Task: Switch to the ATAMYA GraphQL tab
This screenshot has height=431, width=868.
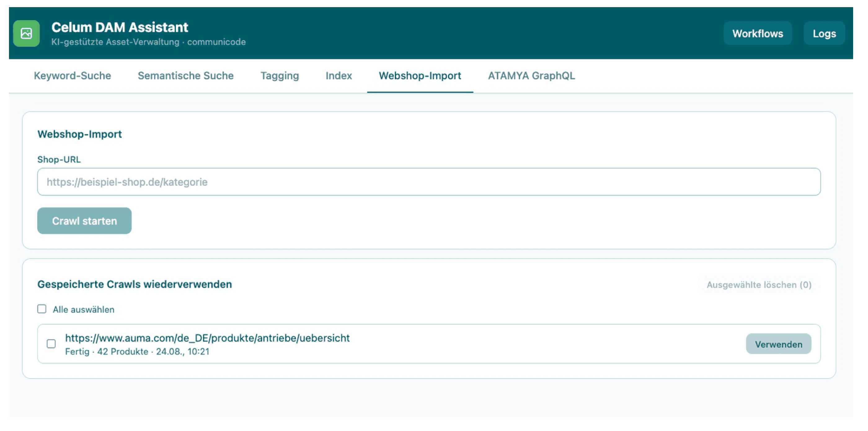Action: (531, 75)
